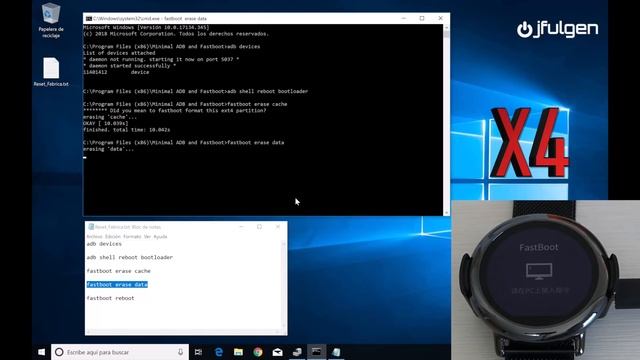The width and height of the screenshot is (640, 360).
Task: Click the device serial '11401412' line in cmd
Action: pos(116,72)
